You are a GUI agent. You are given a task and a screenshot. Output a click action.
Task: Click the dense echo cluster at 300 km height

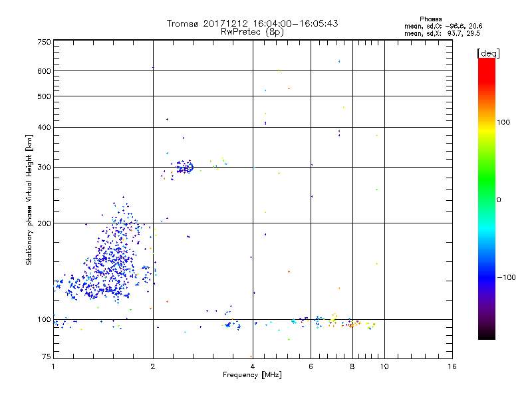click(x=185, y=167)
